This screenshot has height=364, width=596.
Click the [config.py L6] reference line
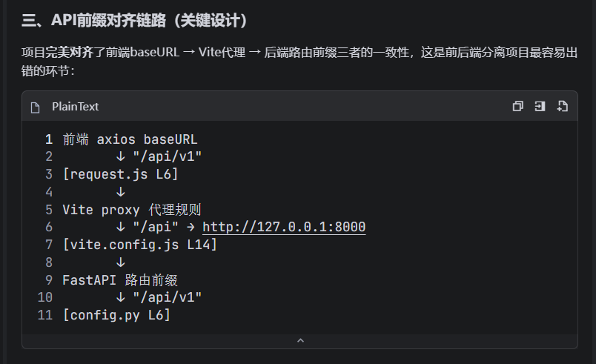(x=116, y=315)
